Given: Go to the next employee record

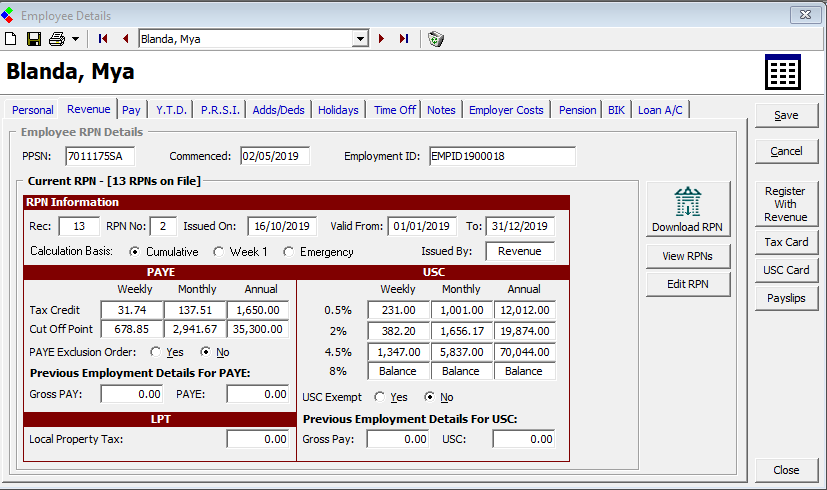Looking at the screenshot, I should click(x=381, y=39).
